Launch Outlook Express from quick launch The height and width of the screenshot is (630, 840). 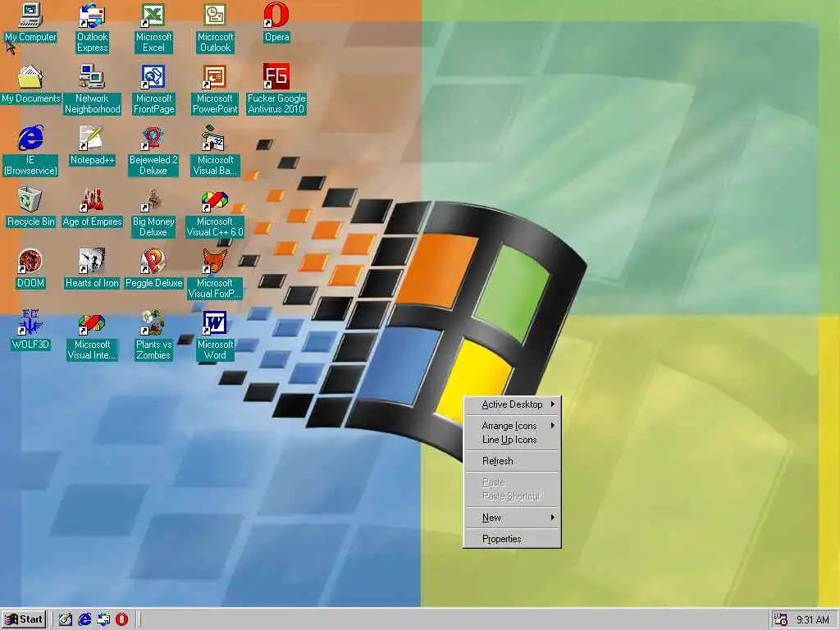pyautogui.click(x=103, y=619)
